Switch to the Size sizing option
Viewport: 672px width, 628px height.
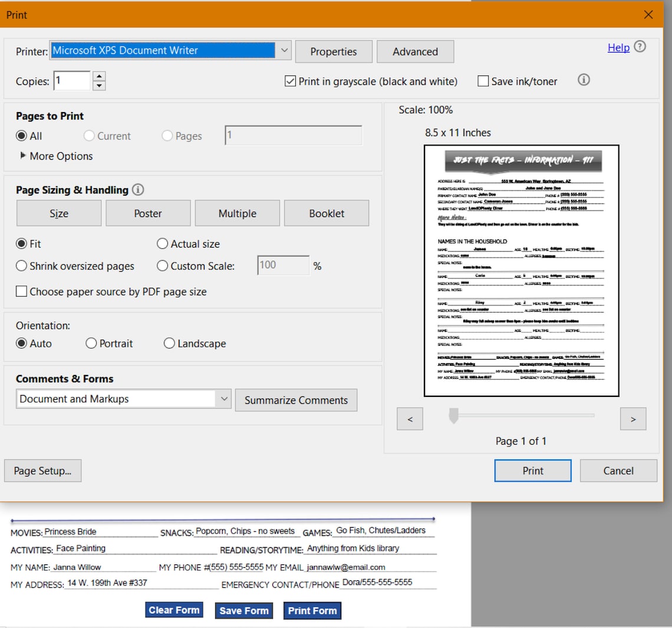[x=58, y=213]
